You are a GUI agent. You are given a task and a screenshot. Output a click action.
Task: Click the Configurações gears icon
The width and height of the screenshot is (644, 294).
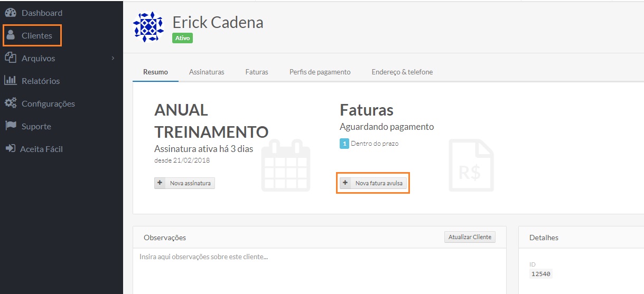[x=11, y=103]
